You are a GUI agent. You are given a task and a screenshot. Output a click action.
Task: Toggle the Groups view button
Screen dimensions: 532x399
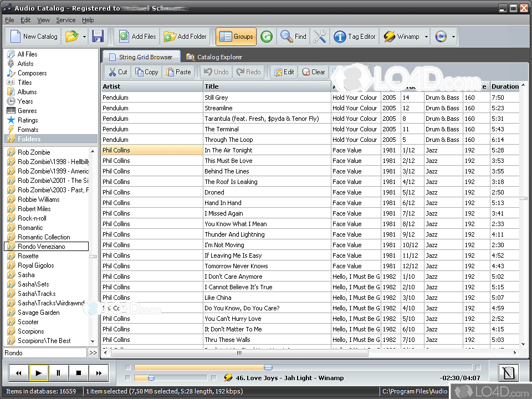pyautogui.click(x=236, y=36)
